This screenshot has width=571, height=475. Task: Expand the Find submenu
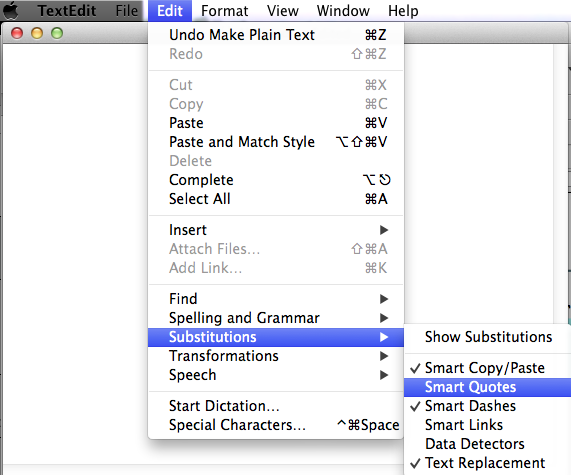coord(276,299)
